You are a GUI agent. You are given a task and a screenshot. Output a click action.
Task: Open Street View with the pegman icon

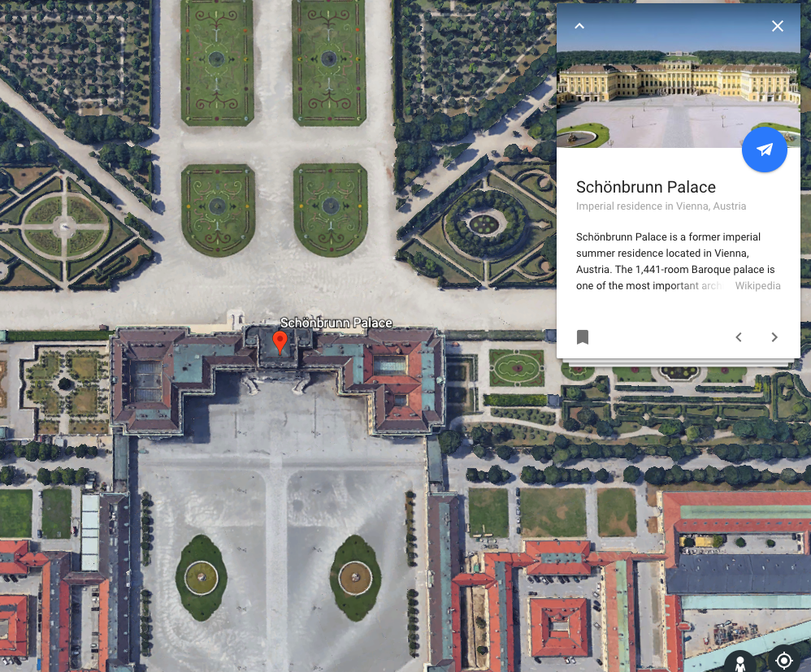click(x=740, y=661)
